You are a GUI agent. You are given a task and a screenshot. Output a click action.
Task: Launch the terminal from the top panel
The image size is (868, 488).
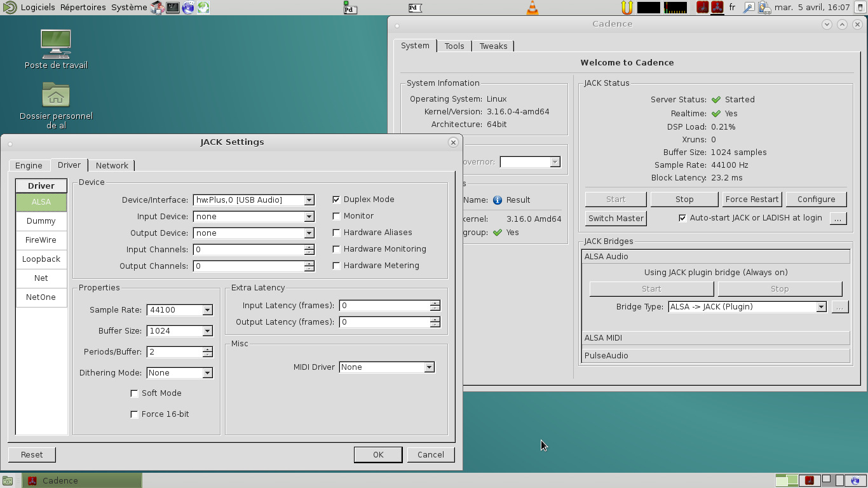(x=173, y=8)
